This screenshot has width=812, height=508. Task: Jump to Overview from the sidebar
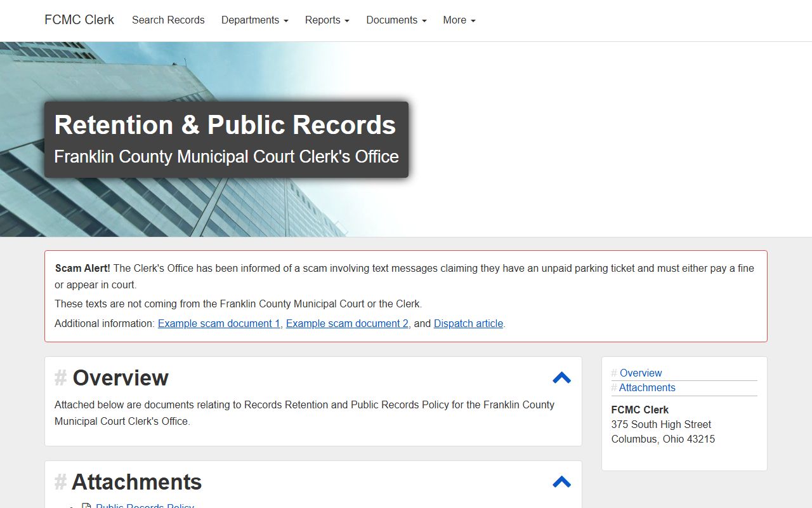pyautogui.click(x=641, y=373)
